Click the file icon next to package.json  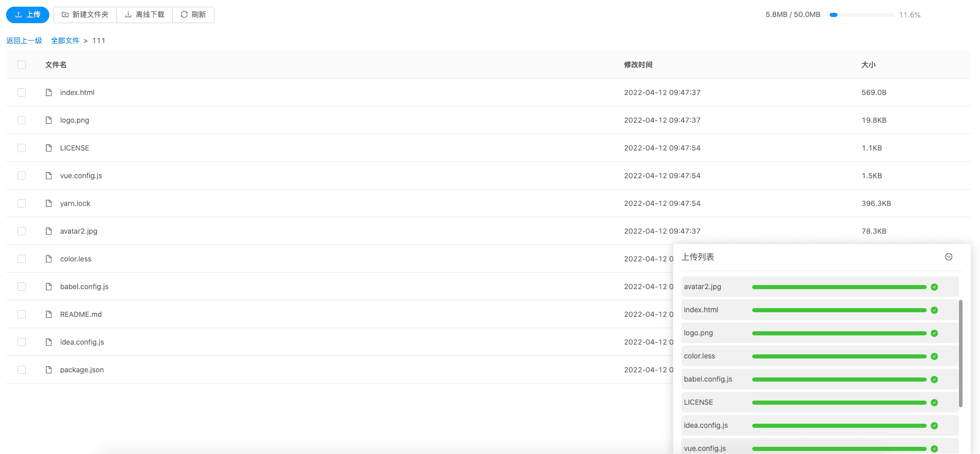pyautogui.click(x=49, y=370)
